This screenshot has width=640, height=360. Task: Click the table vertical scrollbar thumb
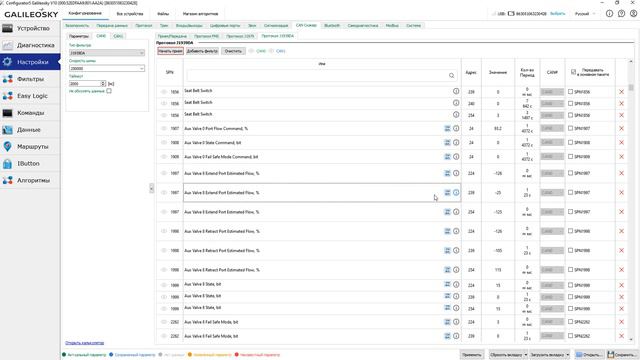coord(631,87)
